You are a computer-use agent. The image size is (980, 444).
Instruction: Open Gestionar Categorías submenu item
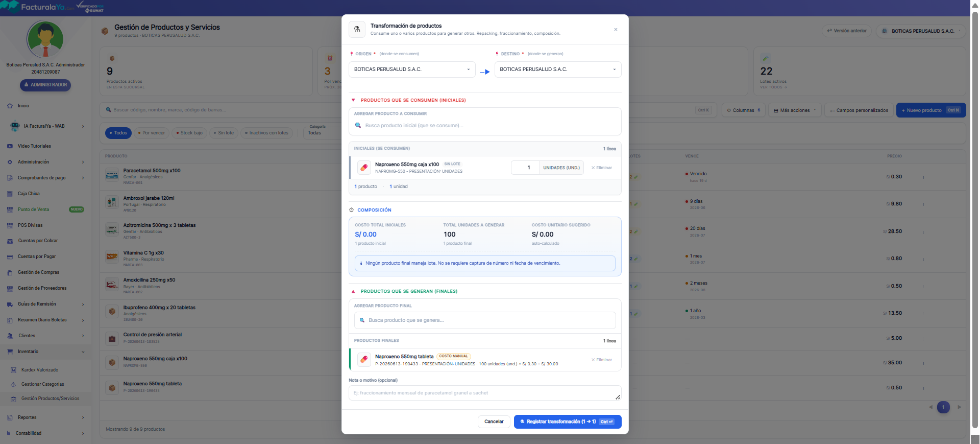pyautogui.click(x=43, y=384)
